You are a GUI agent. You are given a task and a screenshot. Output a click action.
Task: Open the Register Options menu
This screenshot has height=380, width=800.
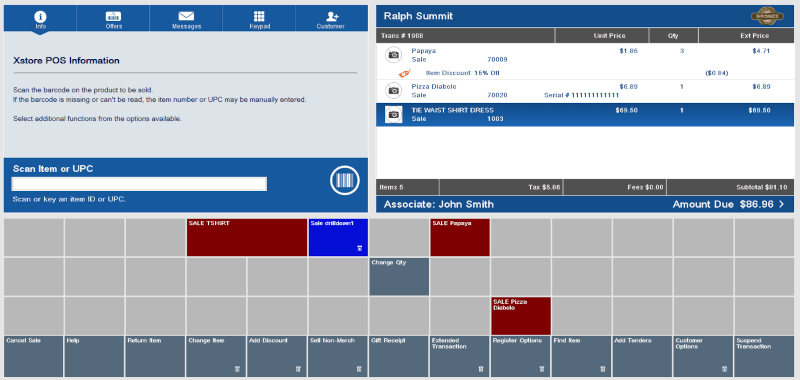(x=521, y=357)
